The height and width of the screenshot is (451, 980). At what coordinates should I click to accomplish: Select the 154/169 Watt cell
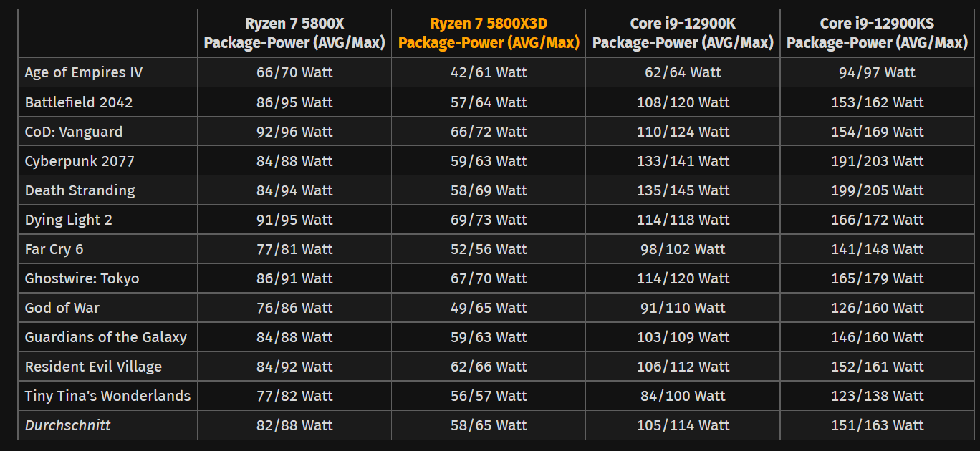877,132
